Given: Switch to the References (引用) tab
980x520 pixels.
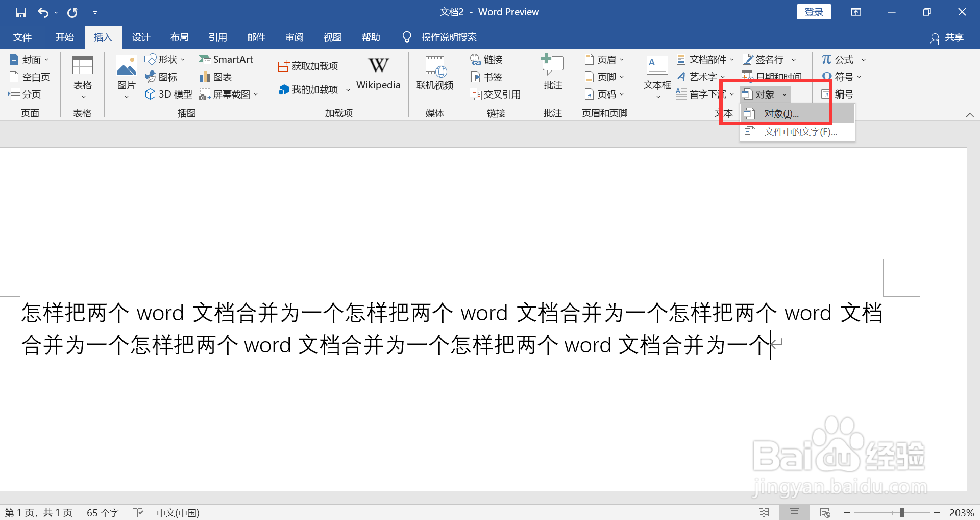Looking at the screenshot, I should pos(218,37).
